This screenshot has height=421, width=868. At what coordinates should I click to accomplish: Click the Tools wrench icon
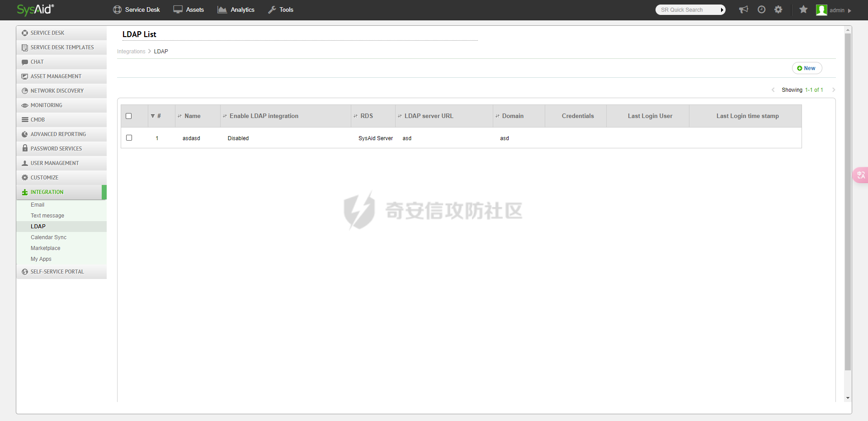point(272,9)
